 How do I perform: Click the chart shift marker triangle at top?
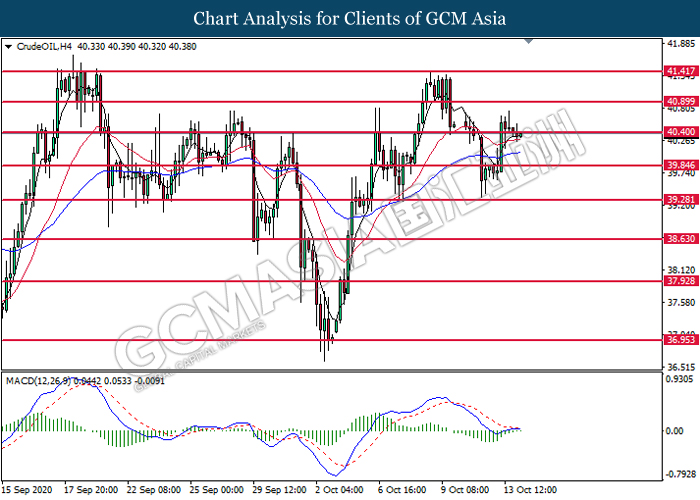pyautogui.click(x=529, y=42)
